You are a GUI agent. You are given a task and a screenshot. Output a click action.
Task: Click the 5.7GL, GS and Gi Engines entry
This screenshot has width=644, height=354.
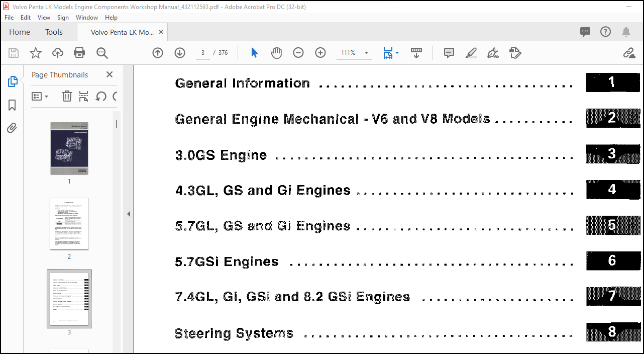tap(263, 226)
